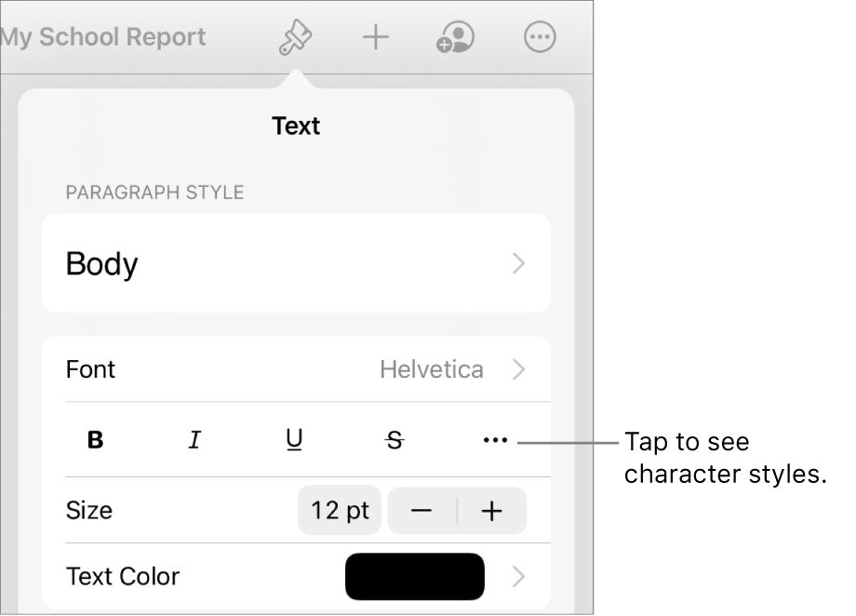856x616 pixels.
Task: Toggle bold off for selected text
Action: [93, 440]
